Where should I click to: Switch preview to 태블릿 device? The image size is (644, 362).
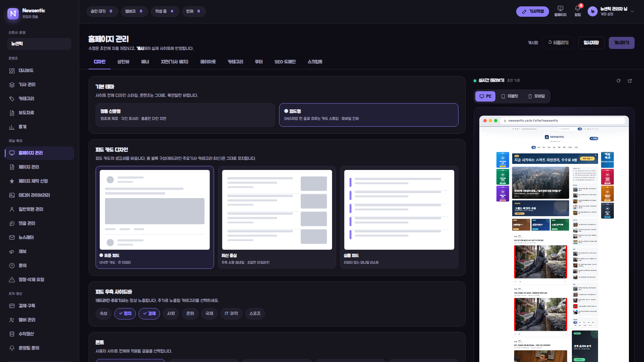click(x=510, y=97)
